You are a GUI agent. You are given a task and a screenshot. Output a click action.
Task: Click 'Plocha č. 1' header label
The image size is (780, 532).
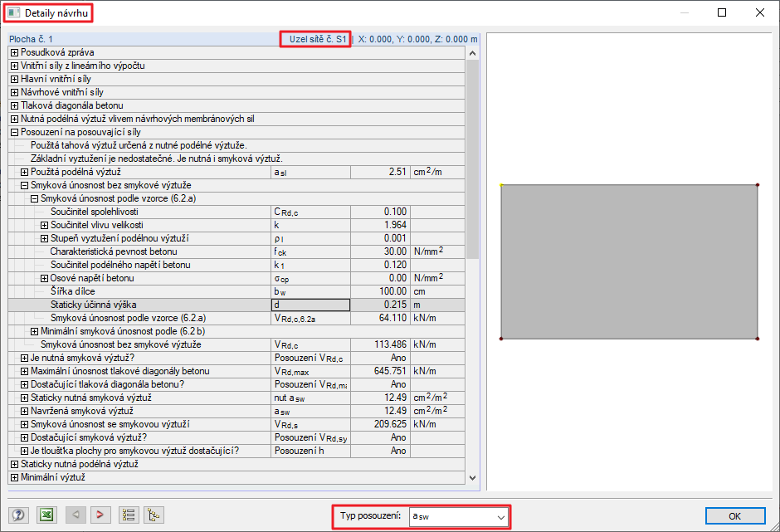pyautogui.click(x=31, y=39)
